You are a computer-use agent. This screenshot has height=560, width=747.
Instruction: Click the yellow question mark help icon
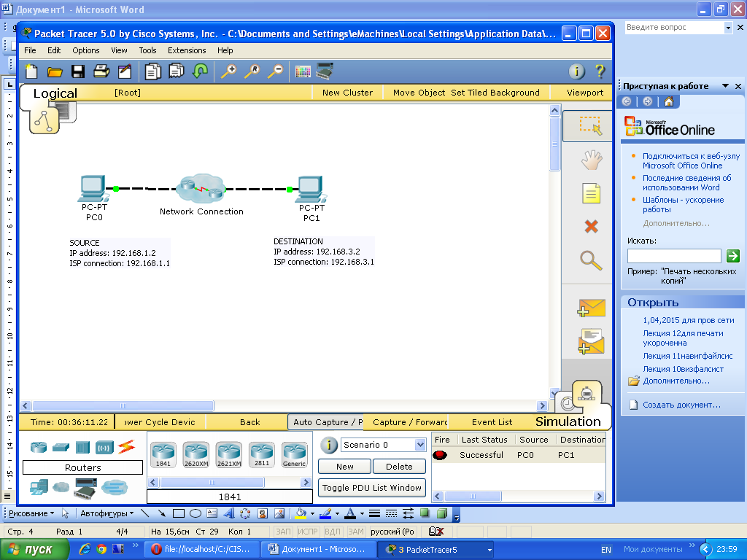(x=600, y=71)
